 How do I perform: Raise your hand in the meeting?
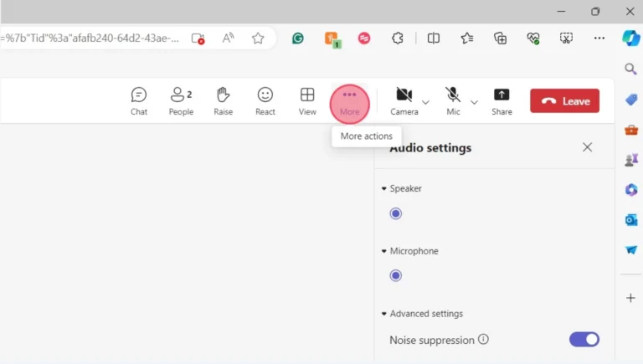coord(223,101)
